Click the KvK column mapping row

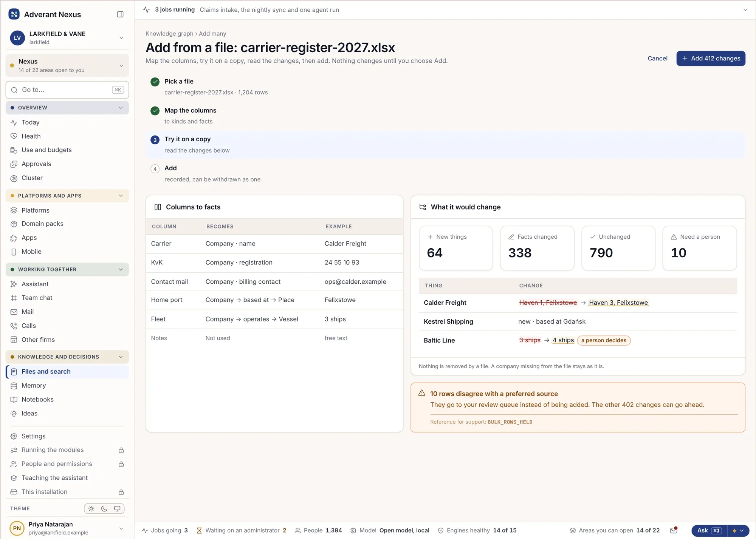coord(274,263)
